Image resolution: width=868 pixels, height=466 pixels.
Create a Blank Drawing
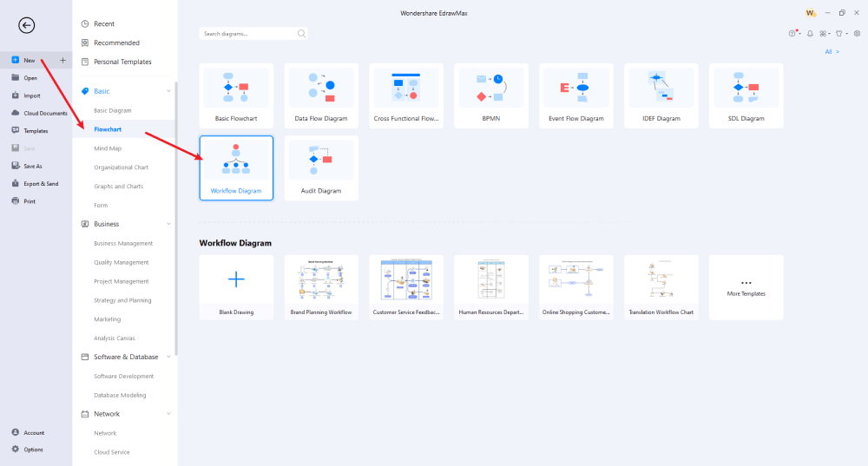pyautogui.click(x=236, y=287)
